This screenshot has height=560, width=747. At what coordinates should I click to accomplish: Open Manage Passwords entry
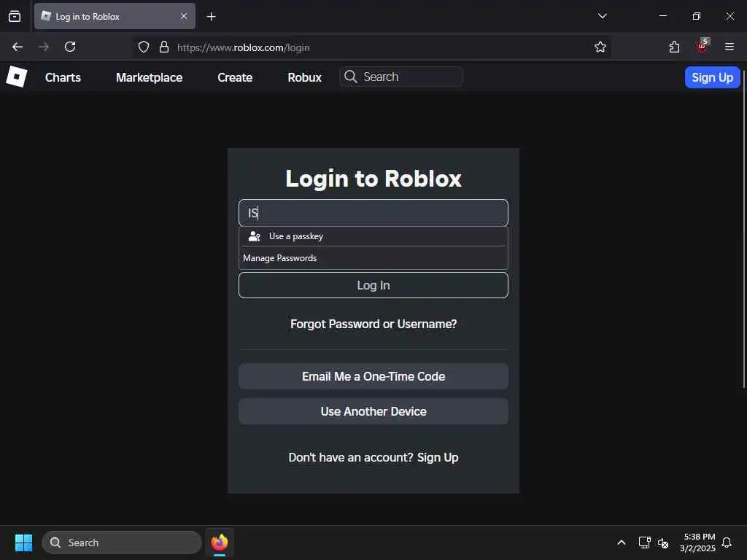(373, 258)
